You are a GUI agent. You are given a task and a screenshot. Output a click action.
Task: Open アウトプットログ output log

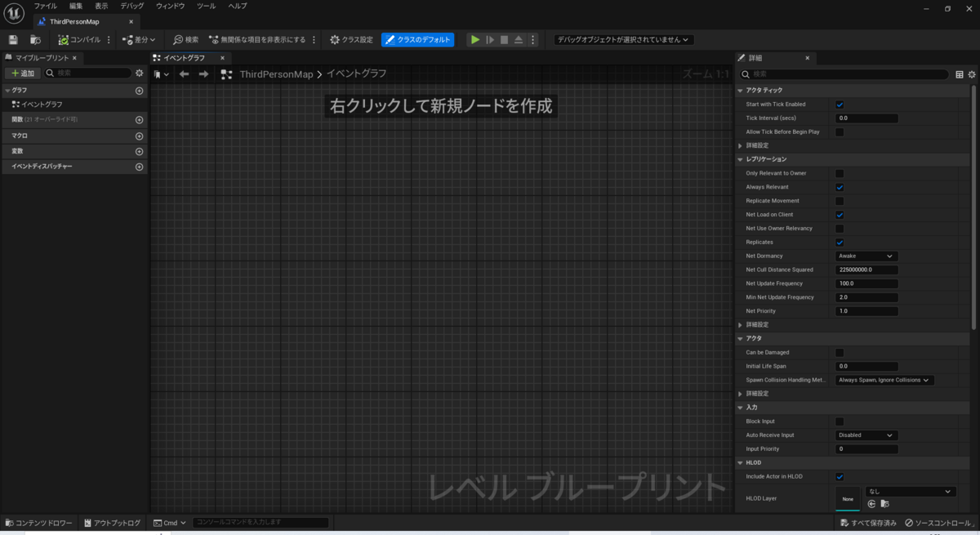click(x=111, y=523)
